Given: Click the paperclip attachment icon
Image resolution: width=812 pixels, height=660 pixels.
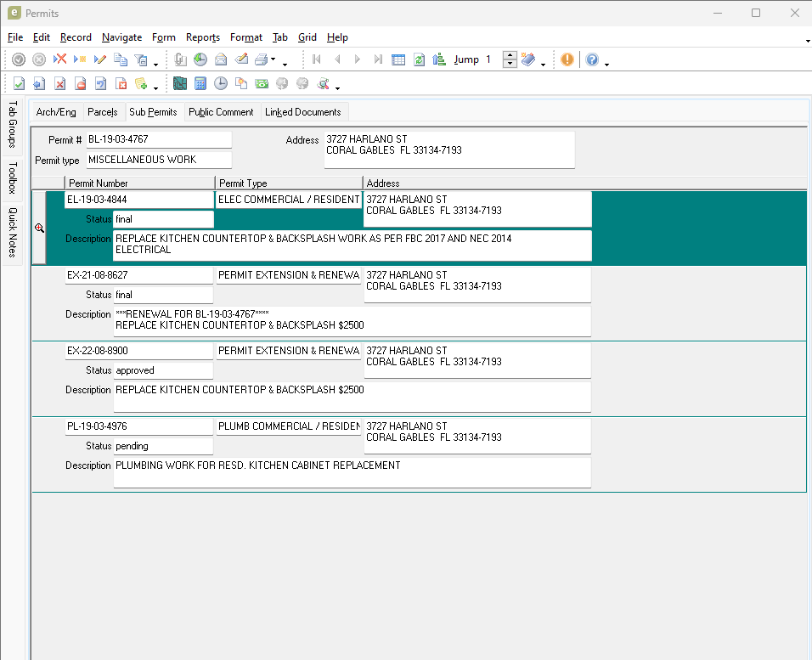Looking at the screenshot, I should tap(180, 59).
